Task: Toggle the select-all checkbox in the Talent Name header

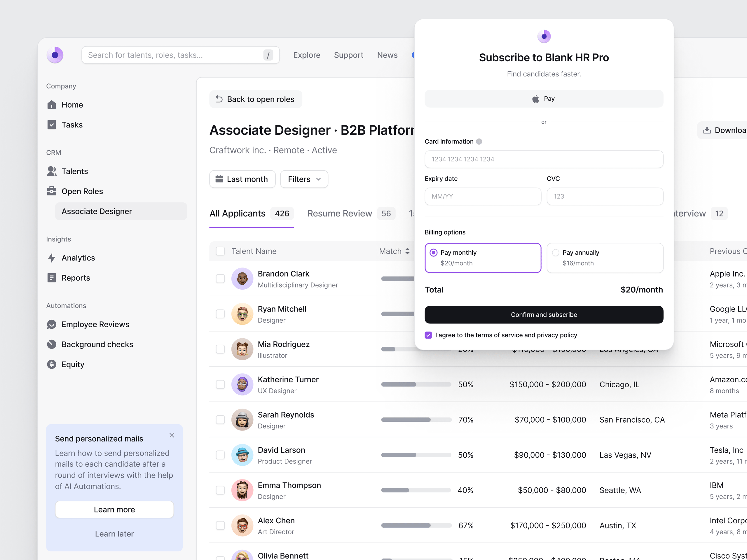Action: 220,251
